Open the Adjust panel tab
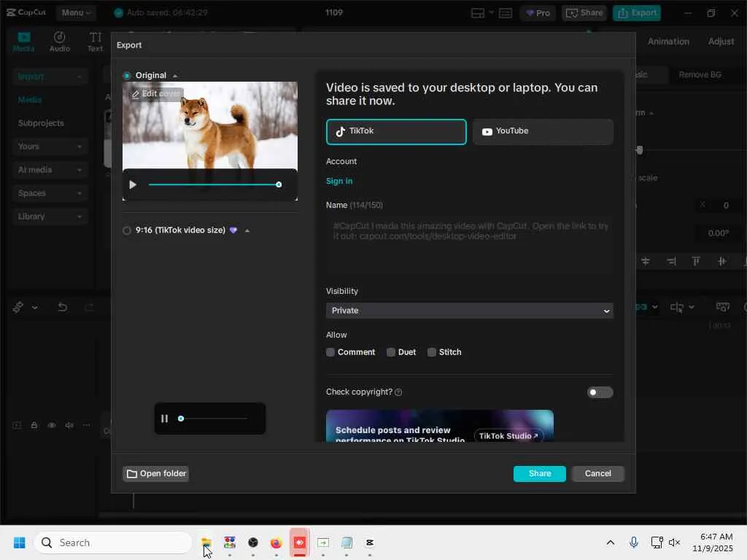This screenshot has width=747, height=560. 721,42
